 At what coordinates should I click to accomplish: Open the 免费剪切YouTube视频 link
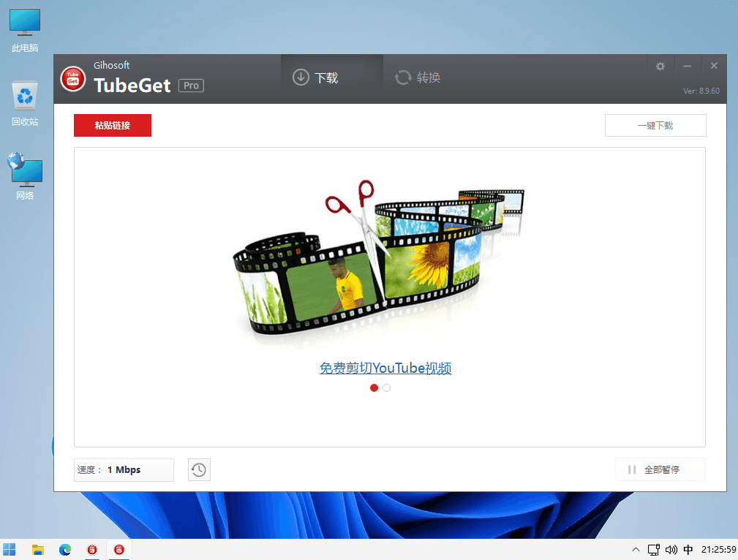coord(385,368)
